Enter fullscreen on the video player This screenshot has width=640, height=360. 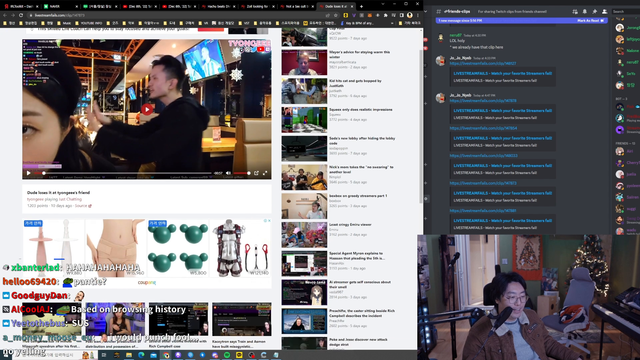coord(265,173)
